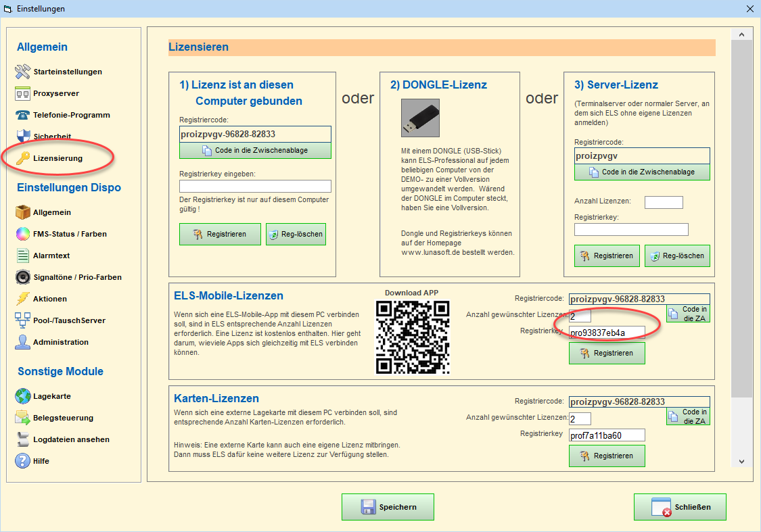761x532 pixels.
Task: Switch to the Administration section
Action: point(60,342)
